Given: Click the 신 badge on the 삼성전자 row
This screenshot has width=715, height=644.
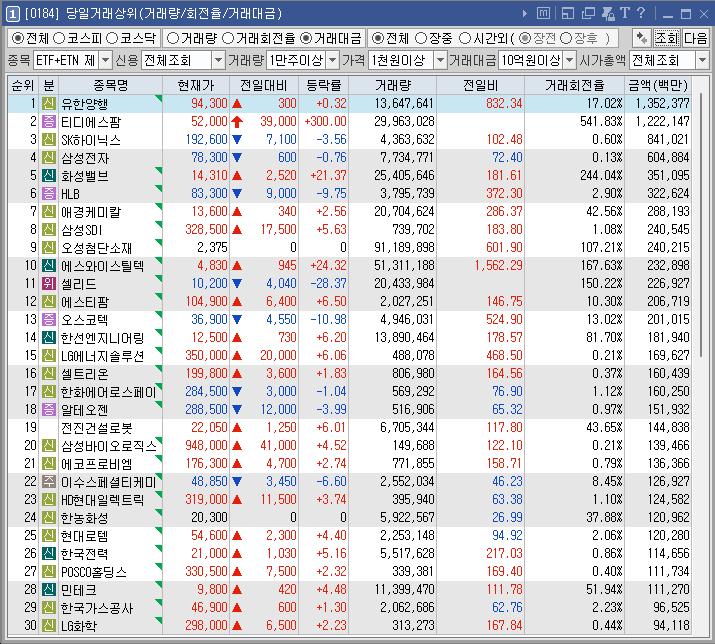Looking at the screenshot, I should (49, 158).
